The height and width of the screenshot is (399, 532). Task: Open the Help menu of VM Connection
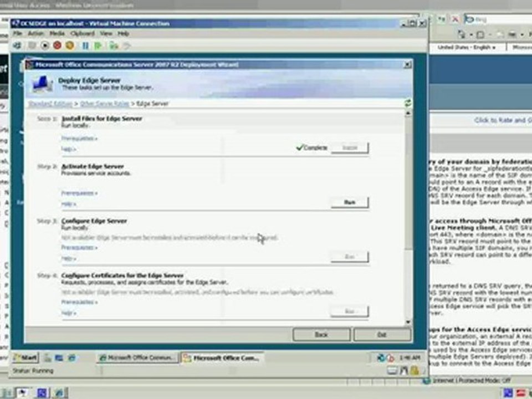[x=123, y=34]
